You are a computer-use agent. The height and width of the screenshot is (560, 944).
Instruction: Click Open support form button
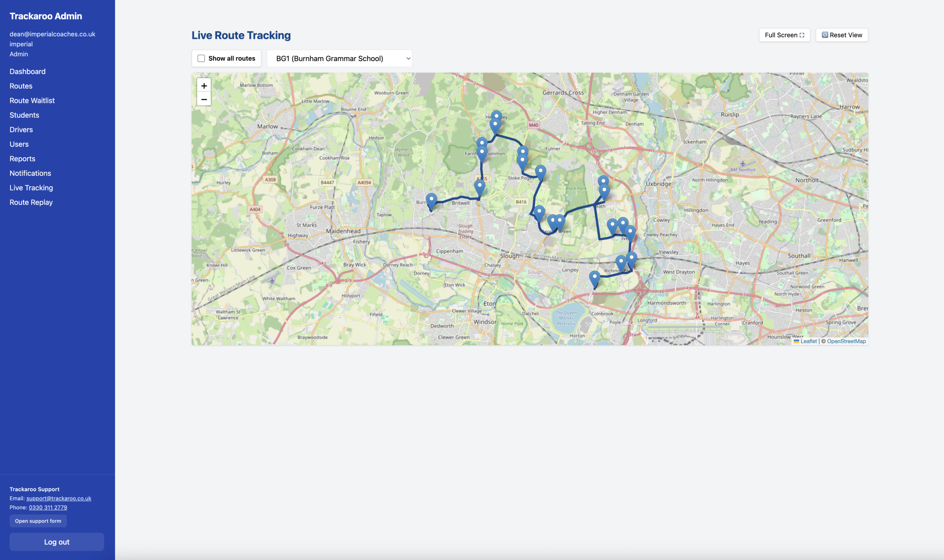click(38, 521)
